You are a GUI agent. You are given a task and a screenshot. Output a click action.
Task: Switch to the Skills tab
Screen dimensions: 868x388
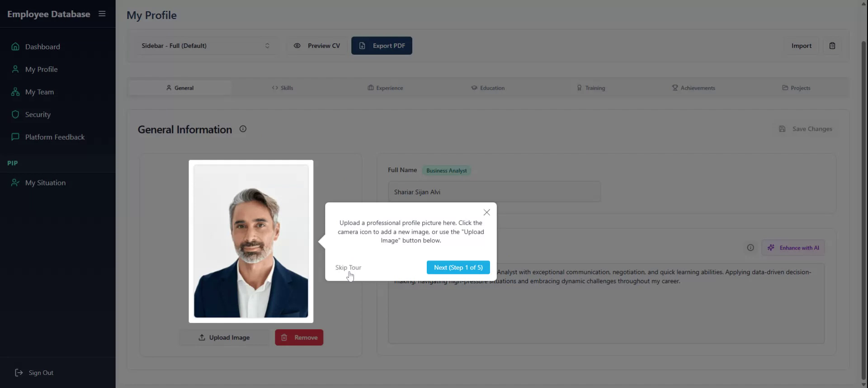pos(283,88)
